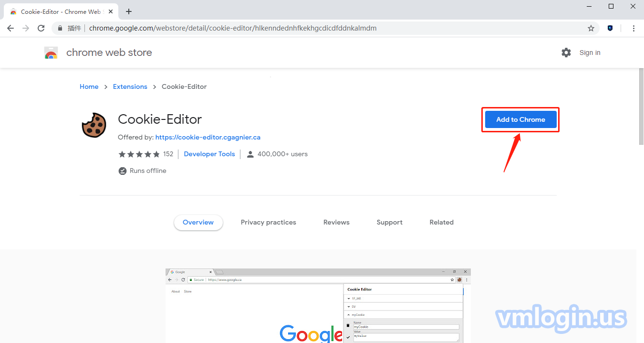Click the chrome web store logo

[x=51, y=53]
